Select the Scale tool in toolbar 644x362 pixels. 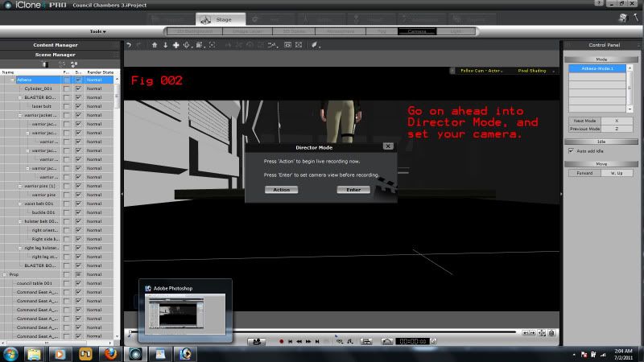coord(199,45)
